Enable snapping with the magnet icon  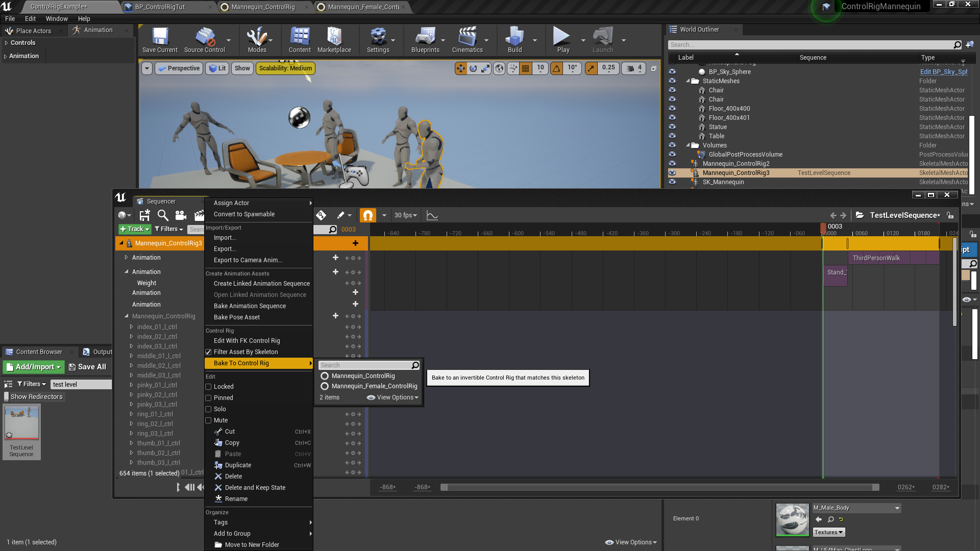(x=367, y=215)
